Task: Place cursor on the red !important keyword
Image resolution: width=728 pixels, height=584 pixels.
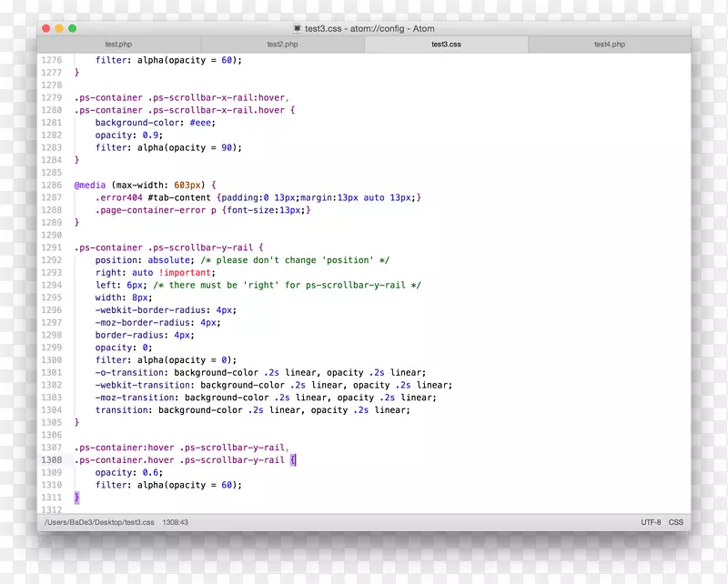Action: click(x=187, y=272)
